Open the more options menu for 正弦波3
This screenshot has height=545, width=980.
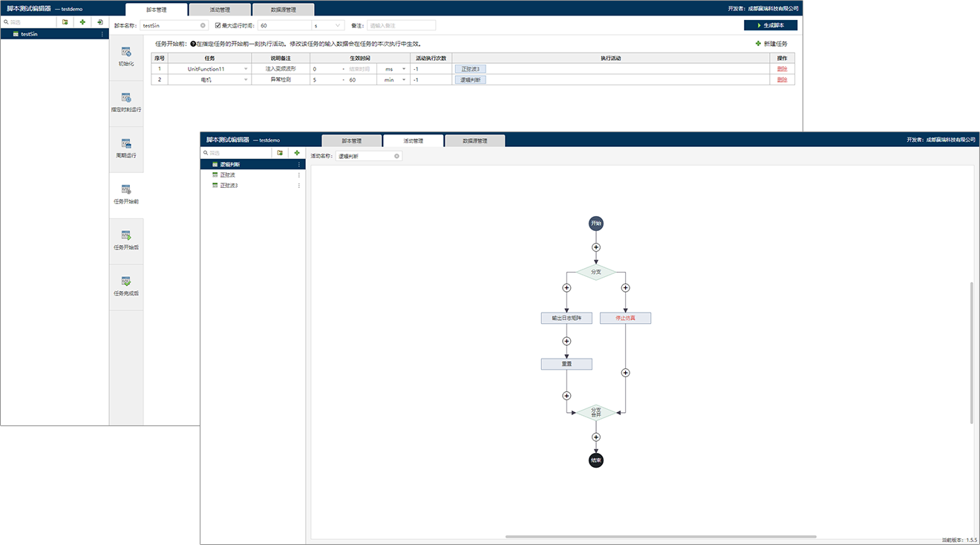pyautogui.click(x=299, y=186)
